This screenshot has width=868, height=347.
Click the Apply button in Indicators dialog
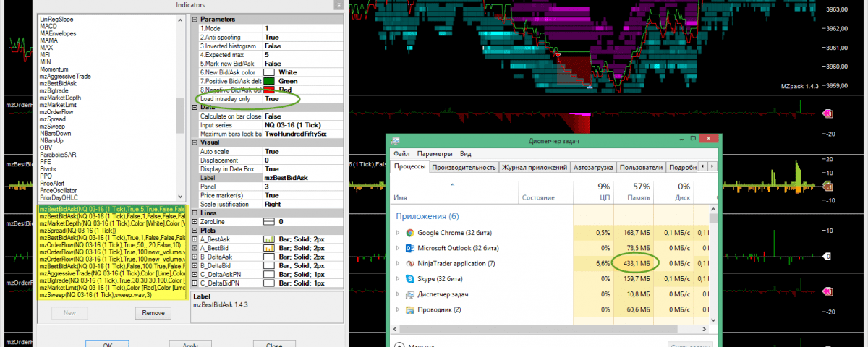[x=190, y=344]
